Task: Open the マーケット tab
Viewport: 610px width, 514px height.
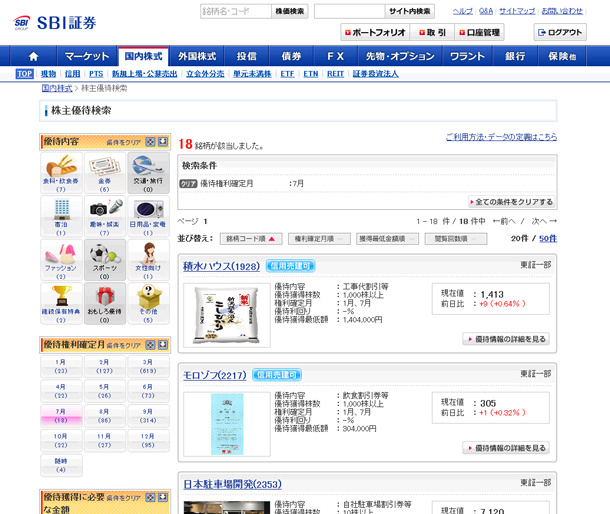Action: pos(87,56)
